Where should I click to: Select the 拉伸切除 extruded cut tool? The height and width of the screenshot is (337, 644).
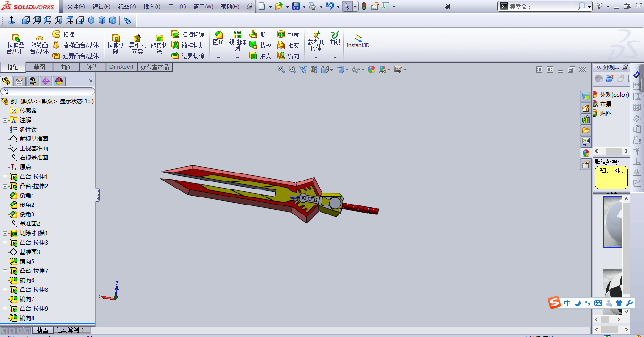coord(116,44)
